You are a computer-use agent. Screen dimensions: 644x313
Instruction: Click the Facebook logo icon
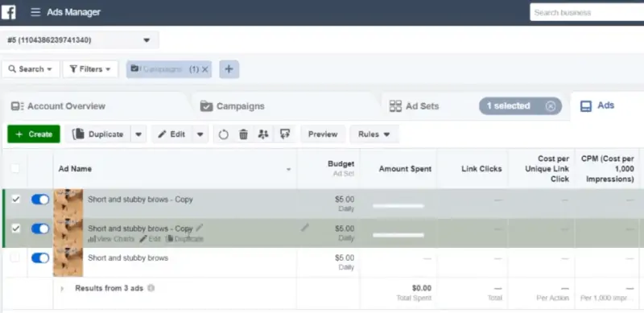[9, 12]
